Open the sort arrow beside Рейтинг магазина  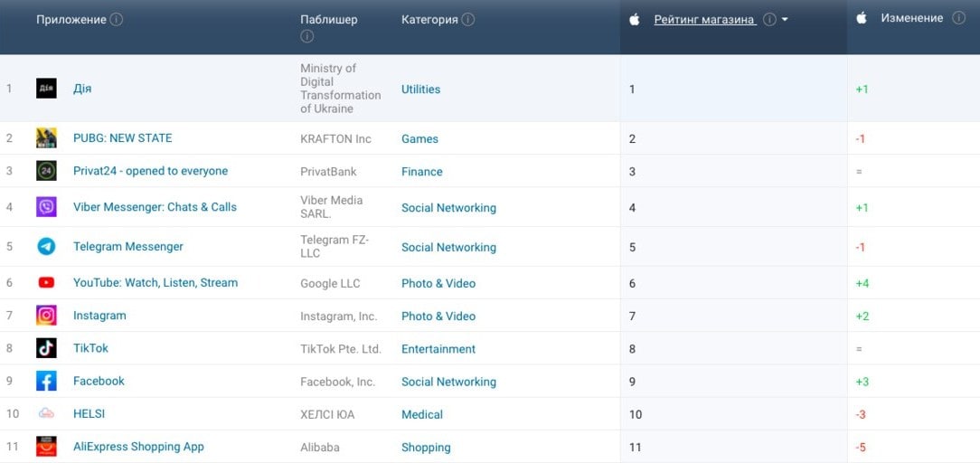[x=785, y=20]
